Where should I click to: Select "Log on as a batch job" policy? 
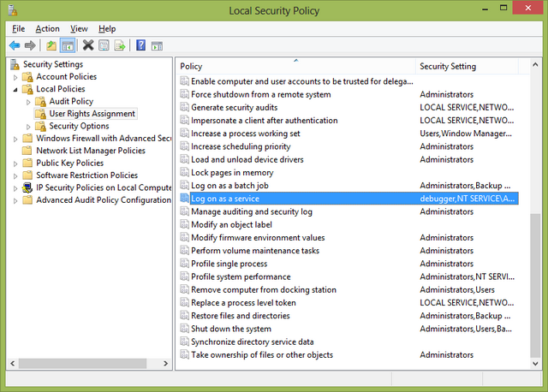[x=229, y=186]
